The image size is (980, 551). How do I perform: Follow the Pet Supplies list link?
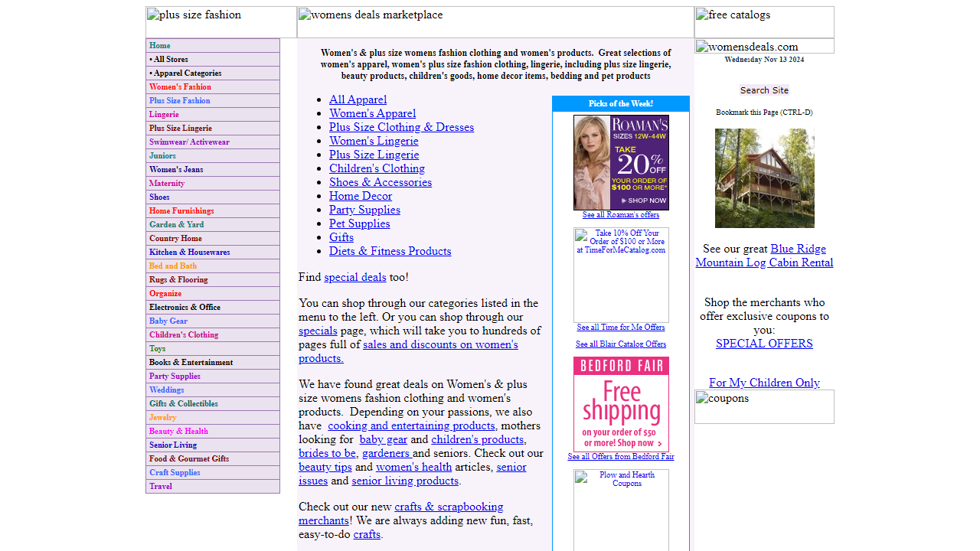click(359, 223)
